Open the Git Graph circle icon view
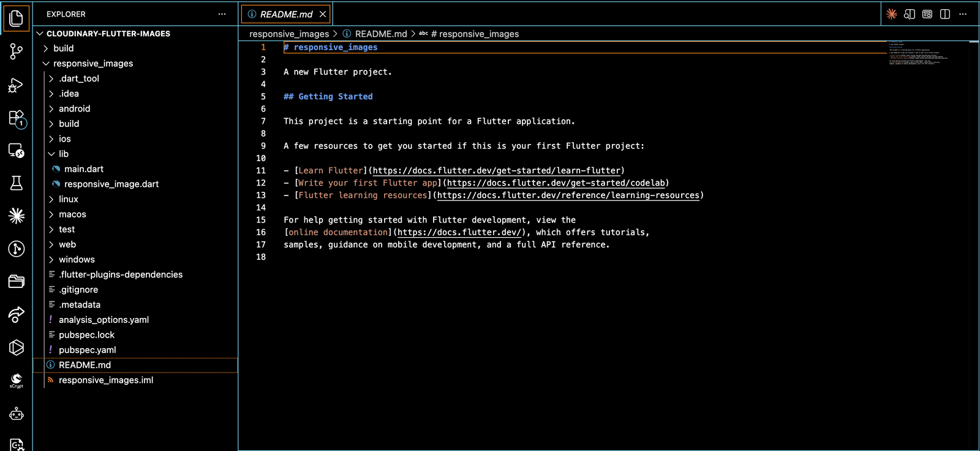980x451 pixels. [17, 249]
